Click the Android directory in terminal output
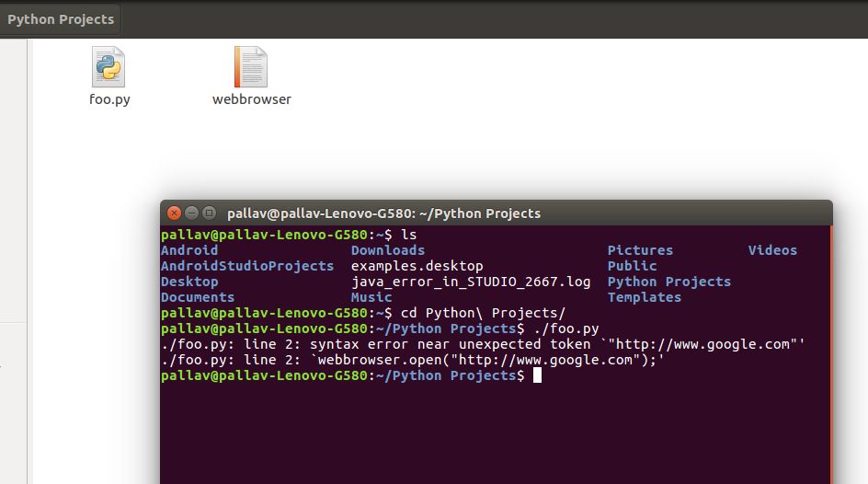The width and height of the screenshot is (868, 484). coord(189,250)
